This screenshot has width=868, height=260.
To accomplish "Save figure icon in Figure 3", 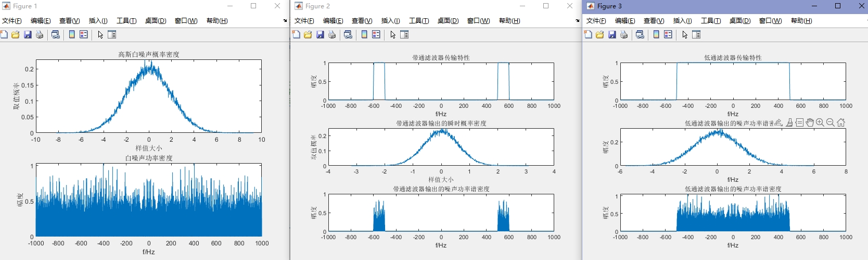I will tap(612, 34).
